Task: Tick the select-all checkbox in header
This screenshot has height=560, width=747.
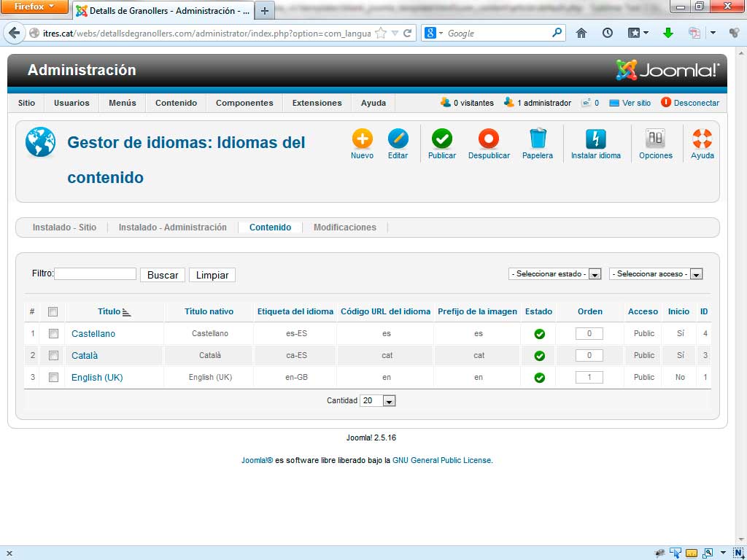Action: pyautogui.click(x=53, y=312)
